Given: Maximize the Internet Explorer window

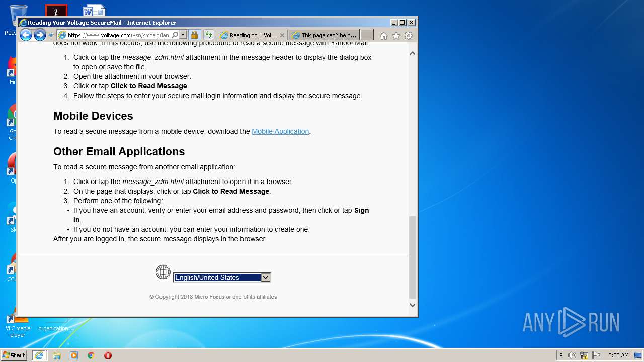Looking at the screenshot, I should [403, 23].
